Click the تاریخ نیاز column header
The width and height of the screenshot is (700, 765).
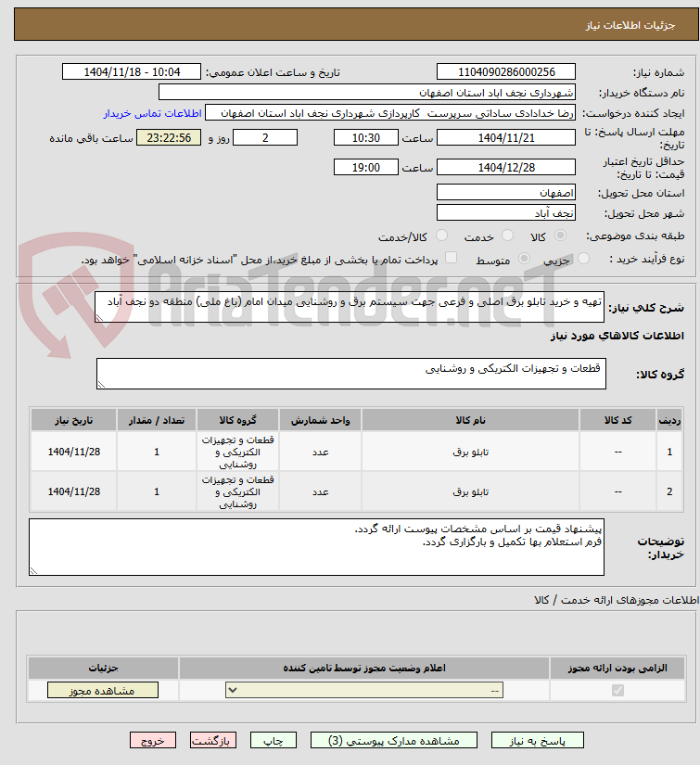[73, 420]
